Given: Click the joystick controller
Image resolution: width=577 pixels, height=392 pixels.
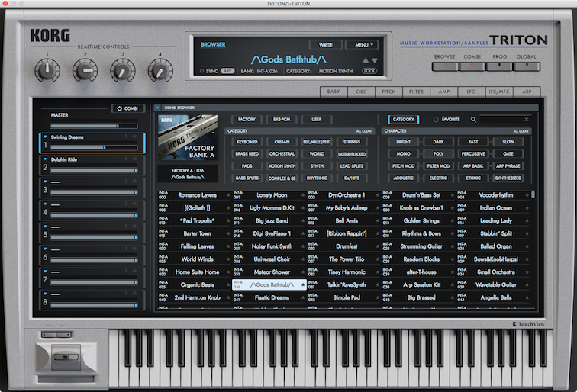Looking at the screenshot, I should (66, 357).
